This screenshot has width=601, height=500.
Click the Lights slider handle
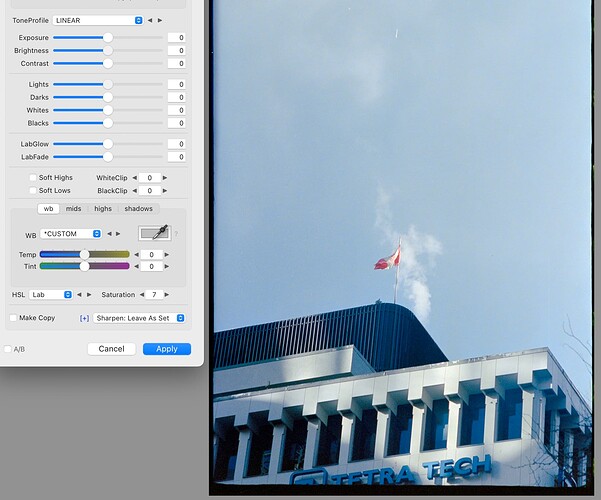click(108, 84)
